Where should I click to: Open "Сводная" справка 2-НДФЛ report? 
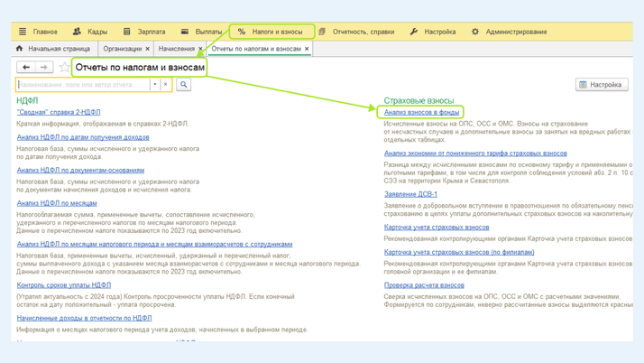(x=59, y=112)
